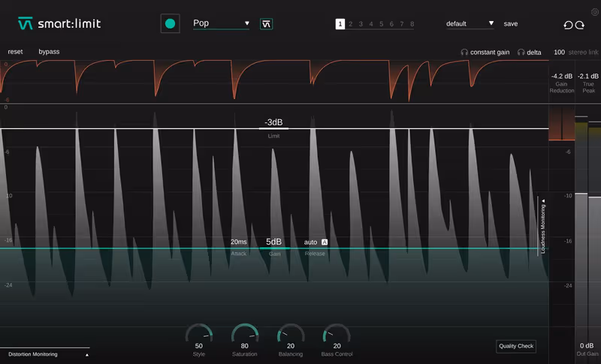Screen dimensions: 601x364
Task: Click the smart:limit logo
Action: click(x=59, y=24)
